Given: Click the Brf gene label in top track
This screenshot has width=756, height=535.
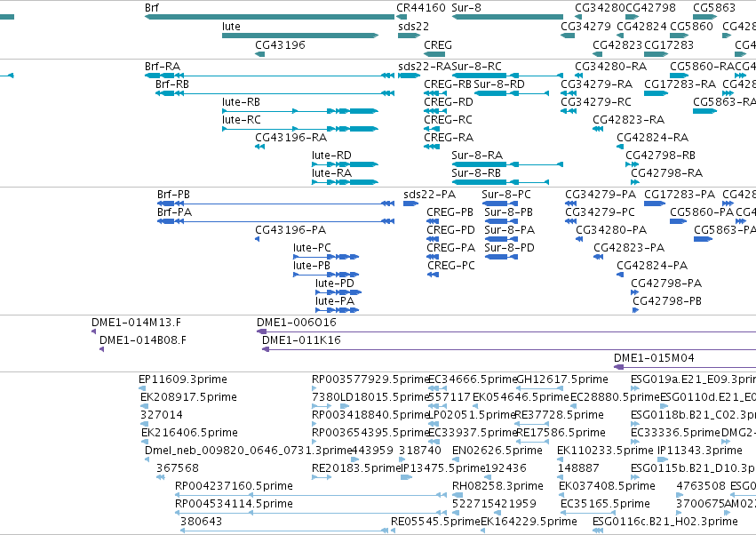Looking at the screenshot, I should [x=151, y=8].
